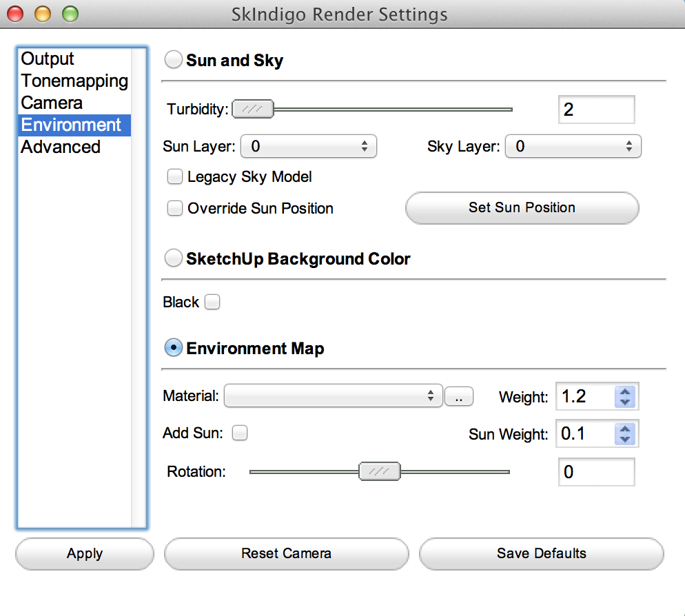Viewport: 685px width, 616px height.
Task: Click the Weight stepper arrows
Action: pyautogui.click(x=625, y=396)
